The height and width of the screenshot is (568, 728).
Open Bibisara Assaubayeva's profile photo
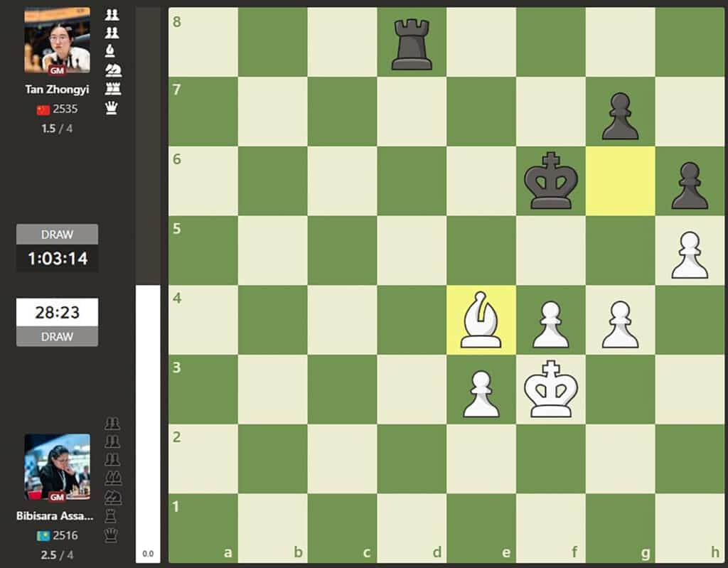[57, 466]
